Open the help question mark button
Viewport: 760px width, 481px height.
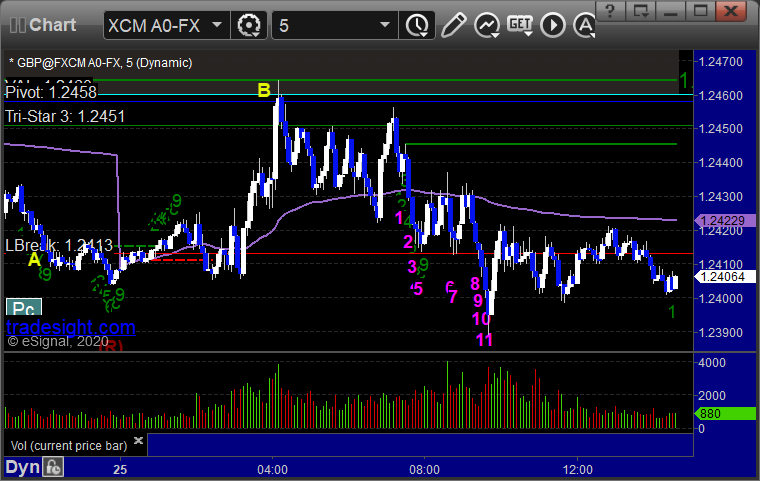(x=611, y=11)
